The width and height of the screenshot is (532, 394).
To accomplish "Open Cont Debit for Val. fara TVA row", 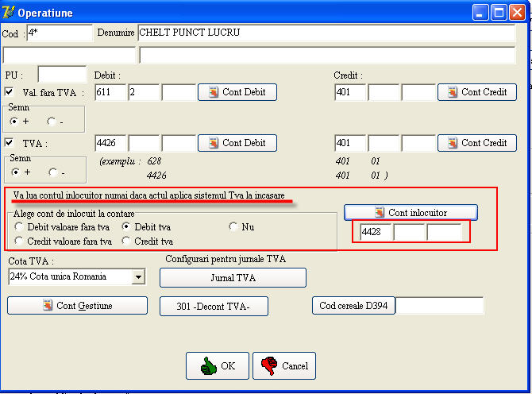I will (x=237, y=92).
